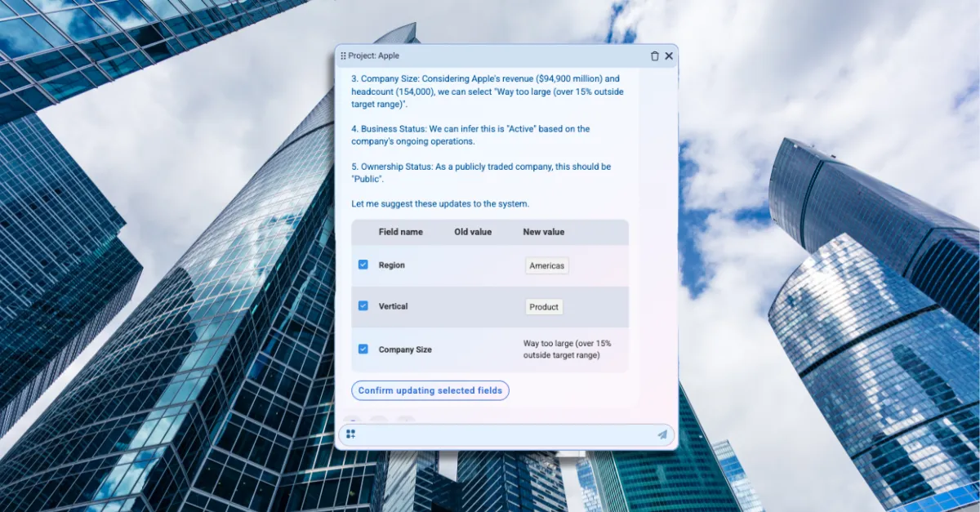The height and width of the screenshot is (512, 980).
Task: Click the '3. Company Size' paragraph text
Action: (x=488, y=91)
